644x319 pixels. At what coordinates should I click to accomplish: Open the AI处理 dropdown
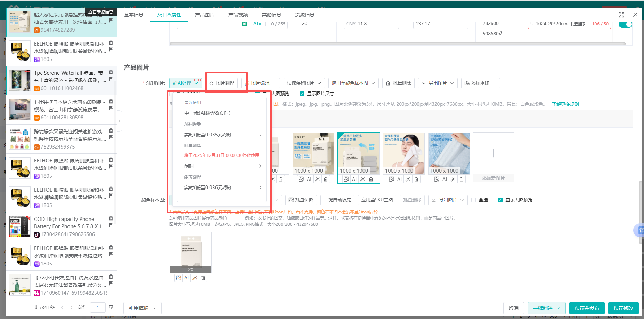[x=186, y=83]
